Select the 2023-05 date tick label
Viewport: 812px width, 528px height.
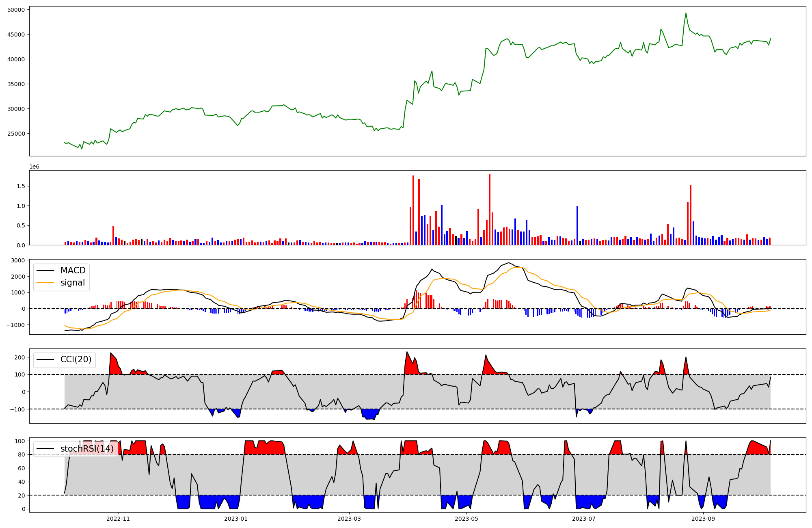click(466, 519)
